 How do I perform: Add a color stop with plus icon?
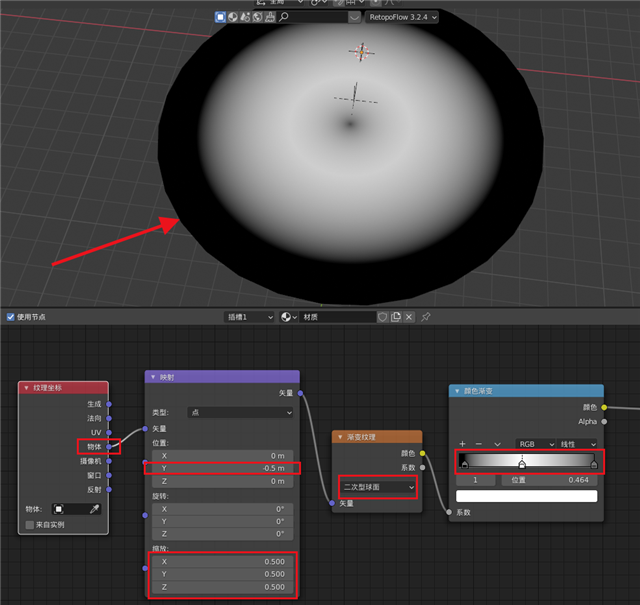coord(462,443)
